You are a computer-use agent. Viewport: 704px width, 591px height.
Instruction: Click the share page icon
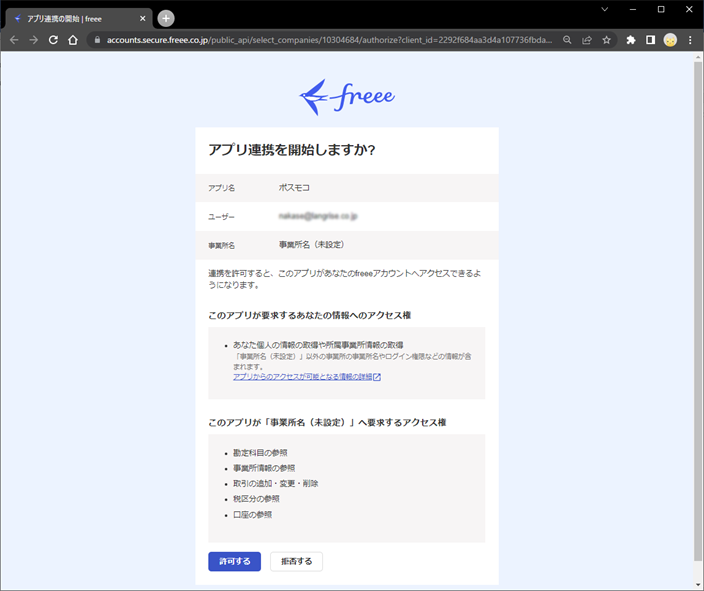(587, 40)
